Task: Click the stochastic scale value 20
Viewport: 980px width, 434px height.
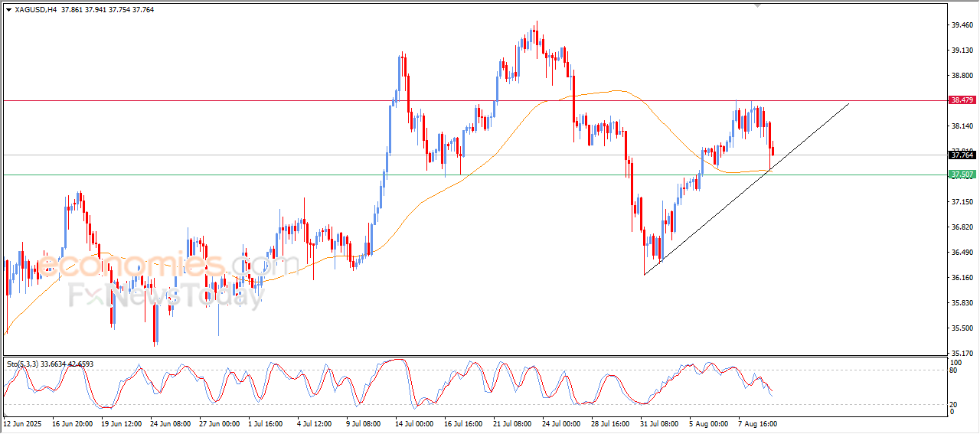Action: tap(955, 404)
